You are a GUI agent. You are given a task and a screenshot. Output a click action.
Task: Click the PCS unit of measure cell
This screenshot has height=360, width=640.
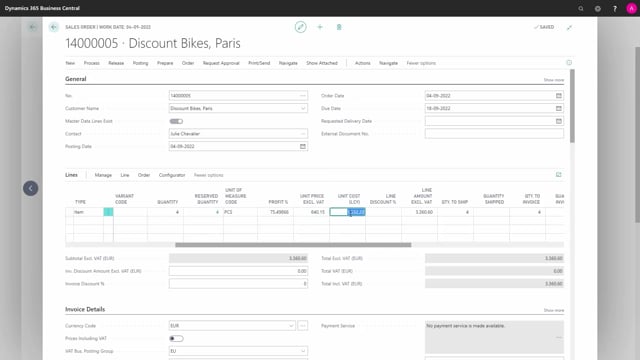click(240, 212)
